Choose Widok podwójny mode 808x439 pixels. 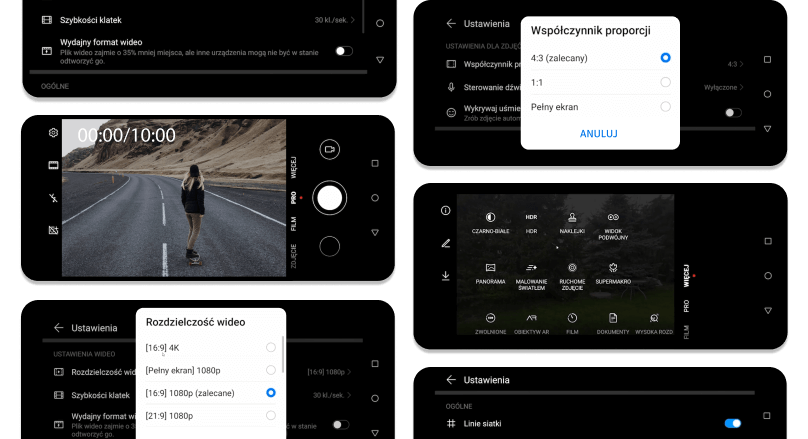pyautogui.click(x=613, y=217)
